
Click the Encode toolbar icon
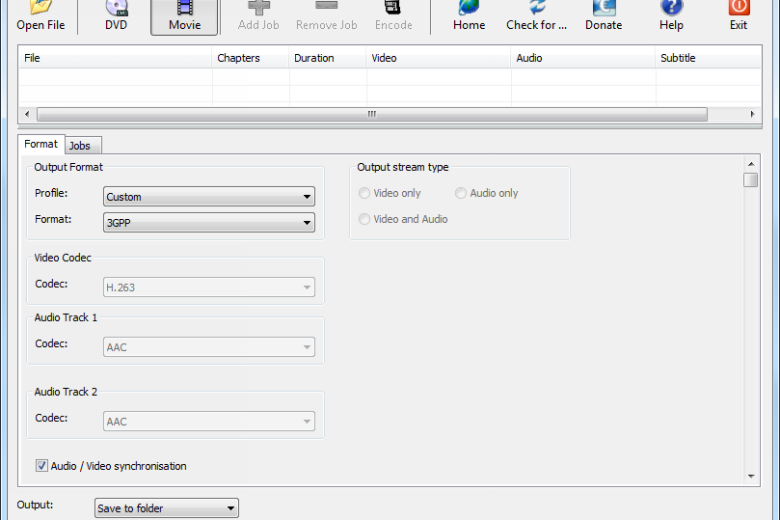[x=393, y=16]
